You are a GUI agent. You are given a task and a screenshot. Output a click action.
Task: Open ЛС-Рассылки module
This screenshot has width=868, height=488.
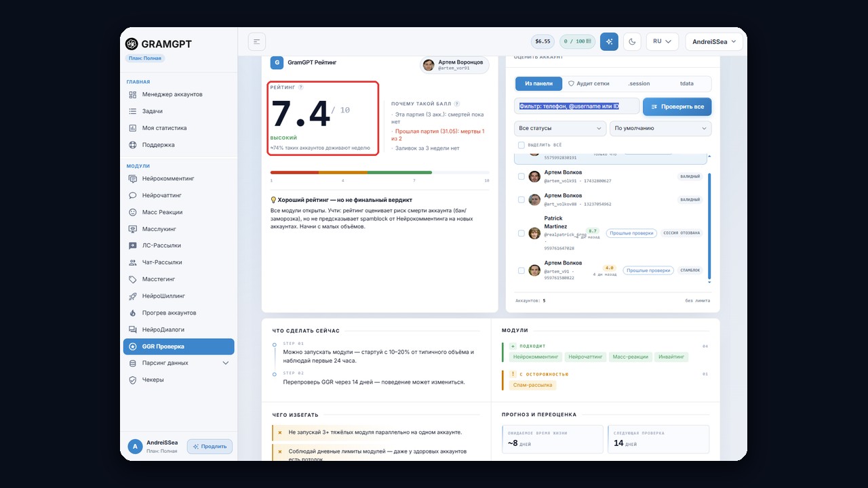178,245
